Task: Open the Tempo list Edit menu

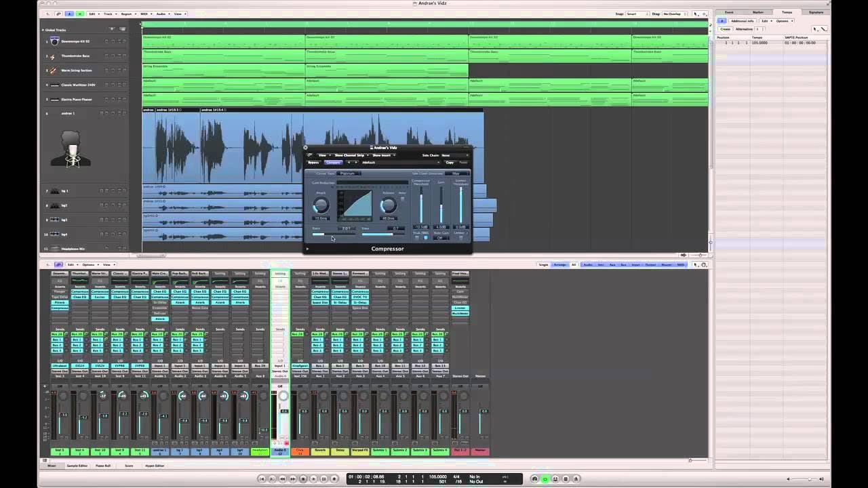Action: pos(766,21)
